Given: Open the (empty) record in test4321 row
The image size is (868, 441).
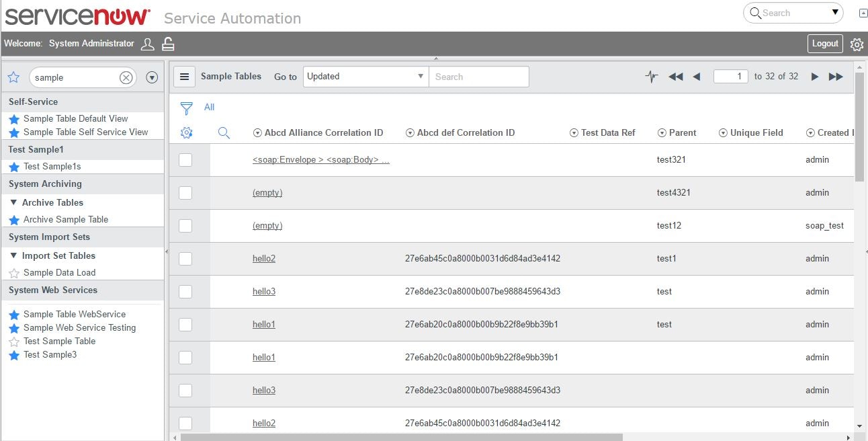Looking at the screenshot, I should tap(267, 193).
